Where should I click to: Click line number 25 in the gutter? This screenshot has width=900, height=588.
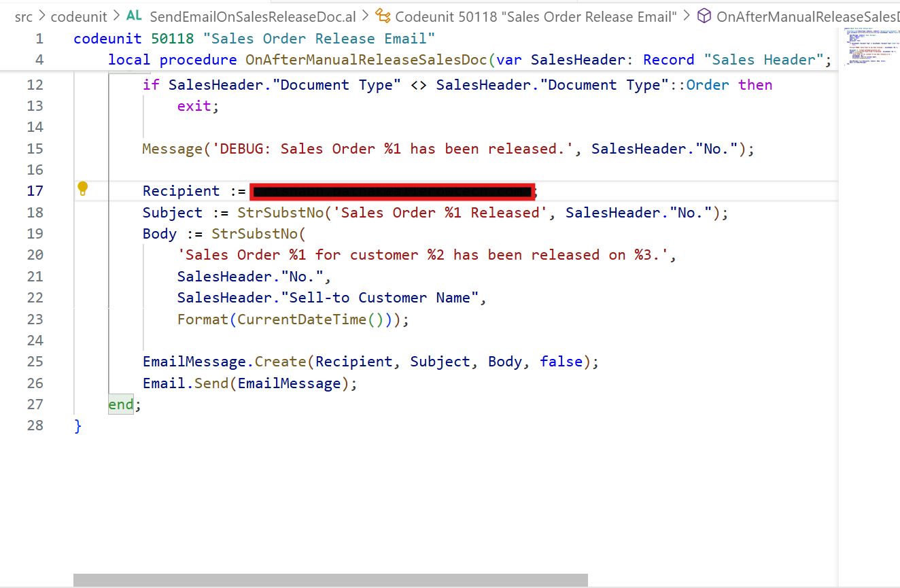click(x=35, y=362)
